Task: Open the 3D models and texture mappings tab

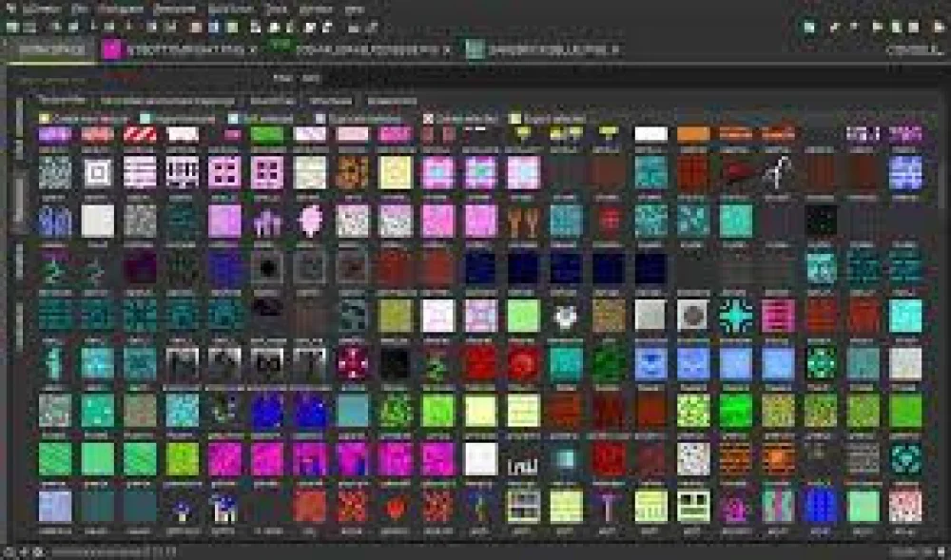Action: [x=166, y=101]
